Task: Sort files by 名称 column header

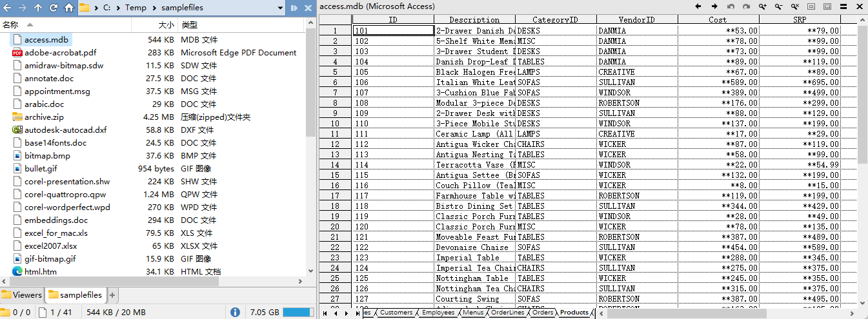Action: point(66,25)
